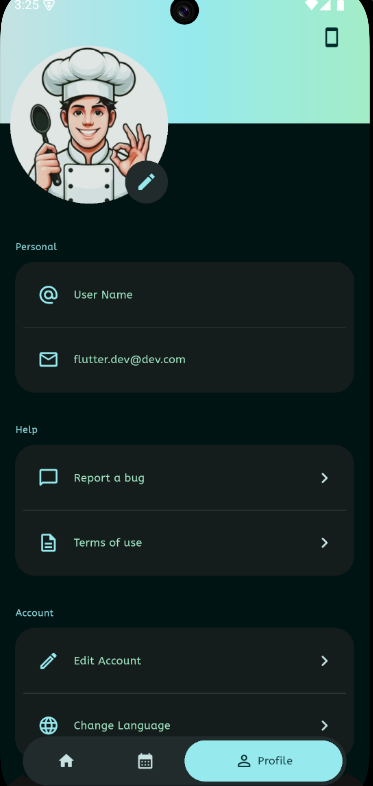Open the chevron next to Report a bug
The image size is (373, 786).
click(324, 478)
